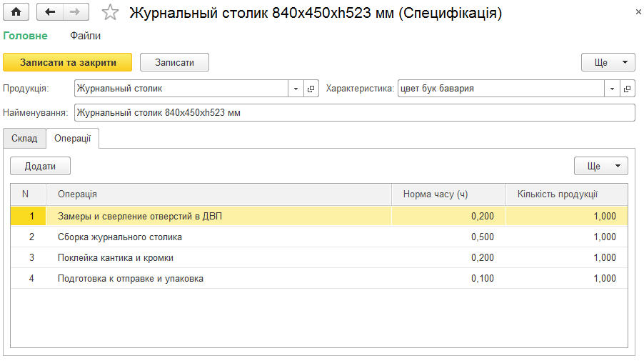Select row 'Подготовка к отправке и упаковка'

[x=319, y=278]
